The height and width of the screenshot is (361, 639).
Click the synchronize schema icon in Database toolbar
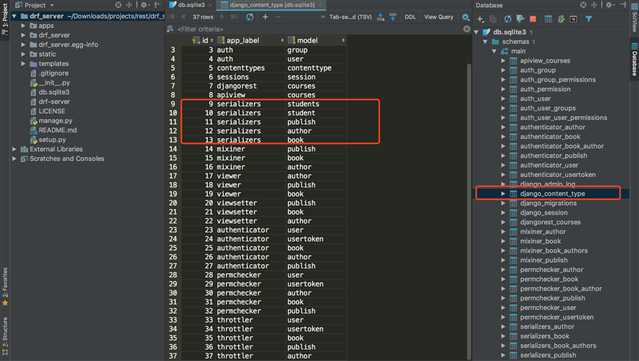(520, 19)
